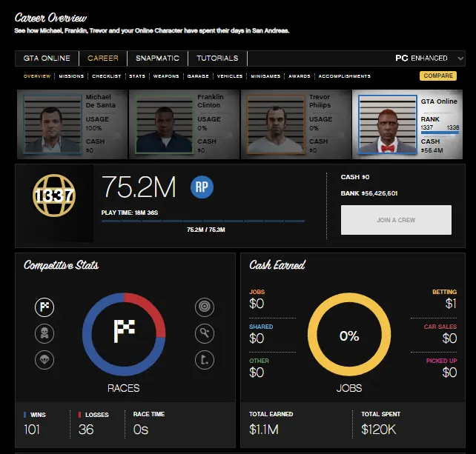Open the Snapmatic tab
The image size is (476, 454).
click(x=156, y=59)
